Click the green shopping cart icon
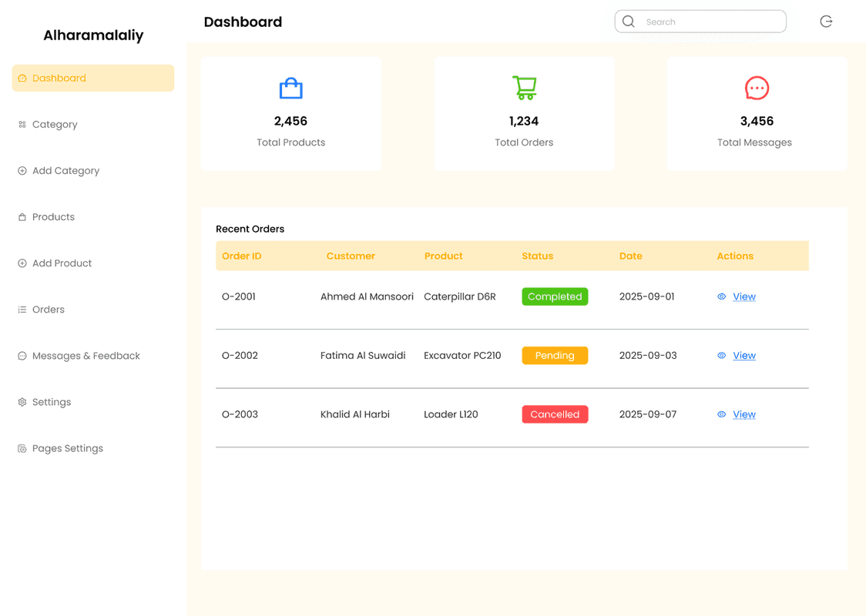This screenshot has width=866, height=616. point(524,88)
